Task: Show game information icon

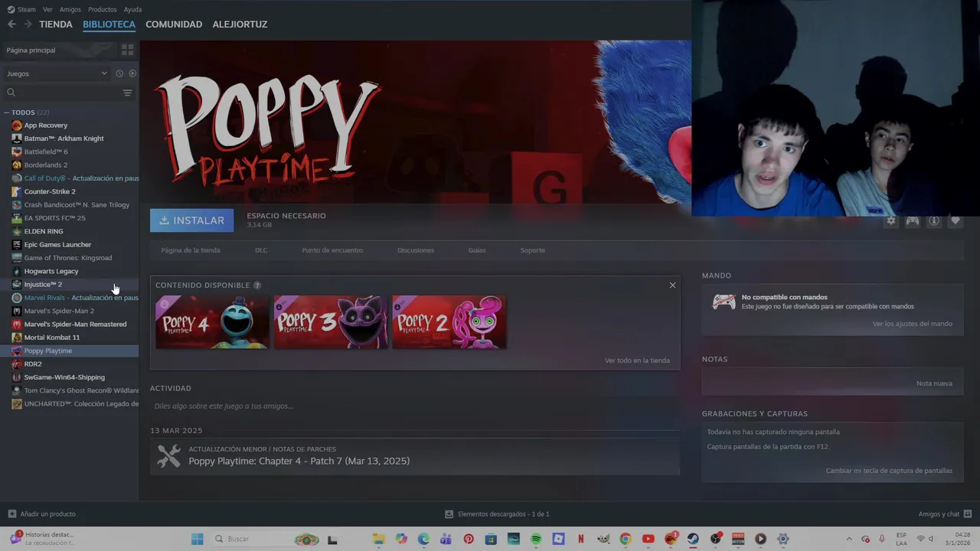Action: (934, 220)
